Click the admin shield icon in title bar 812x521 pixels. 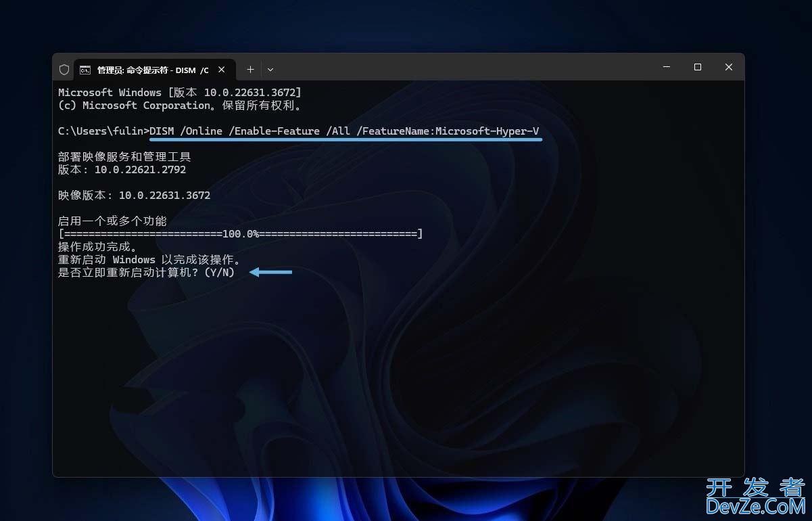click(x=64, y=70)
